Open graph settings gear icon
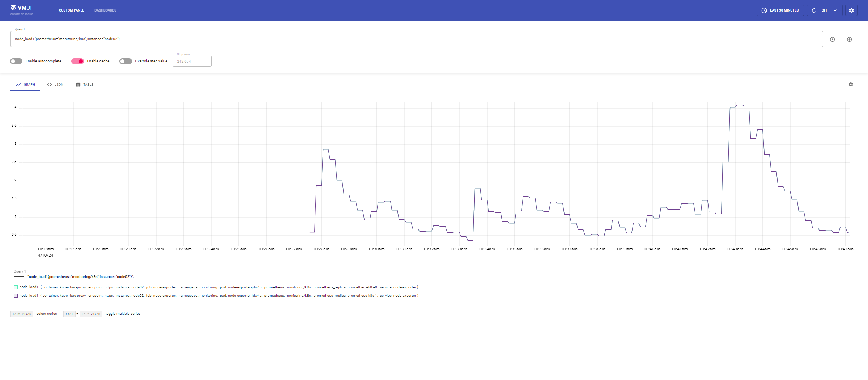The width and height of the screenshot is (868, 380). coord(851,84)
